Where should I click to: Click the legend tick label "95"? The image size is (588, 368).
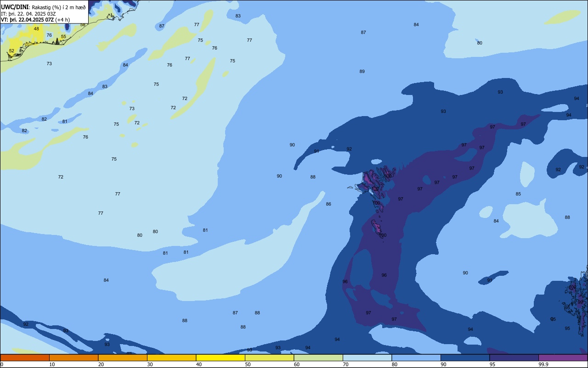(x=492, y=364)
